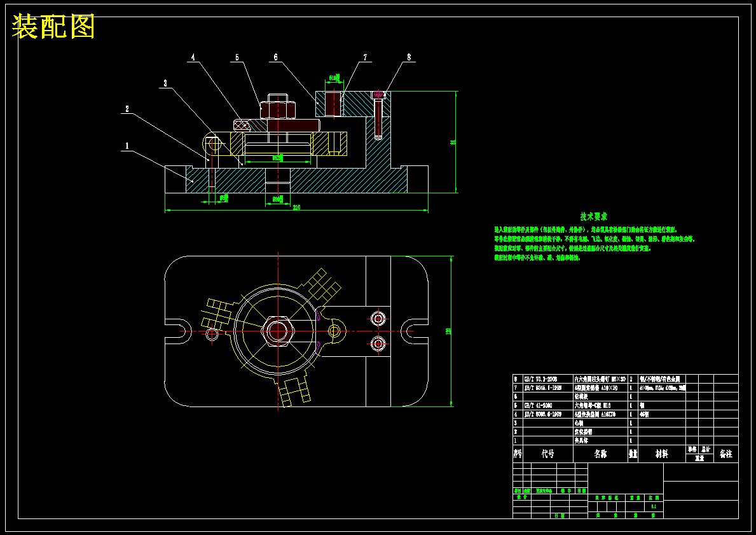Select the 六角螺母-C级 M16 name cell
Viewport: 756px width, 535px height.
600,406
